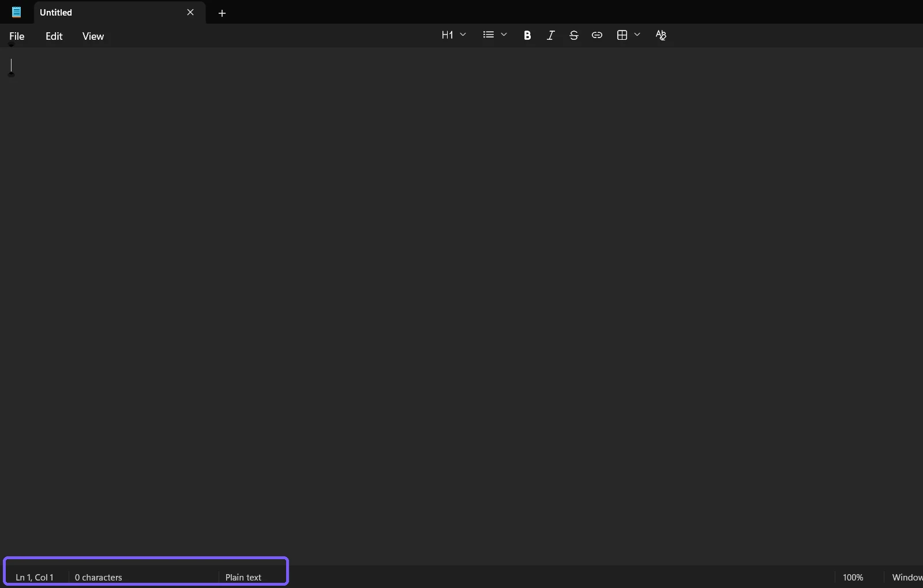Toggle italic formatting

tap(550, 35)
